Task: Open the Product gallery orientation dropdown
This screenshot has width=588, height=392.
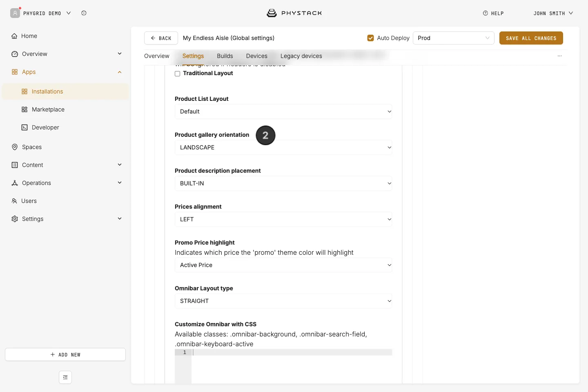Action: click(283, 147)
